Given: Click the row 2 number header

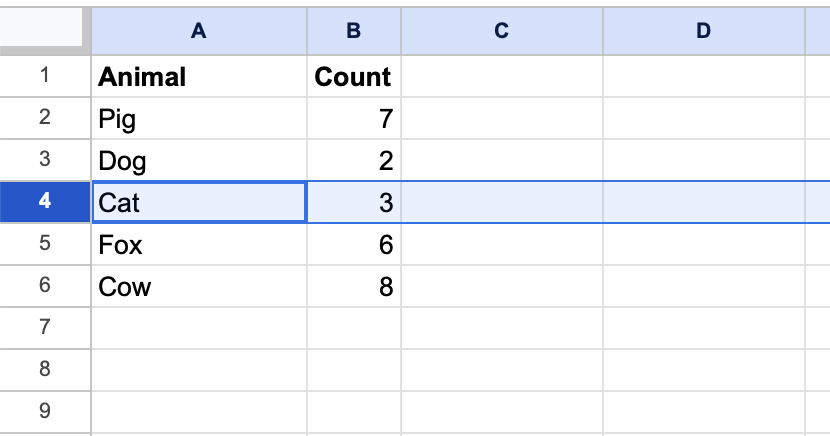Looking at the screenshot, I should 45,118.
